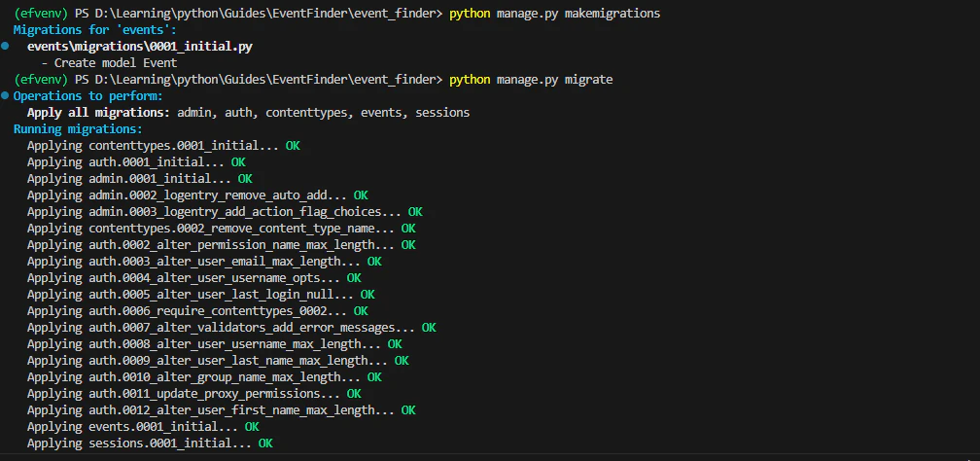This screenshot has width=980, height=461.
Task: Click the command decoration dot beside Operations to perform
Action: [5, 96]
